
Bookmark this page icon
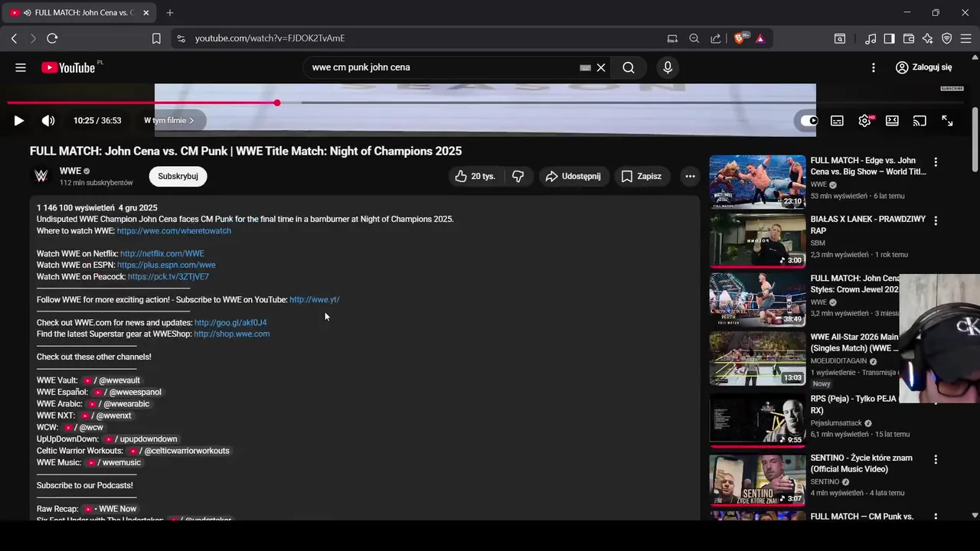click(x=156, y=38)
